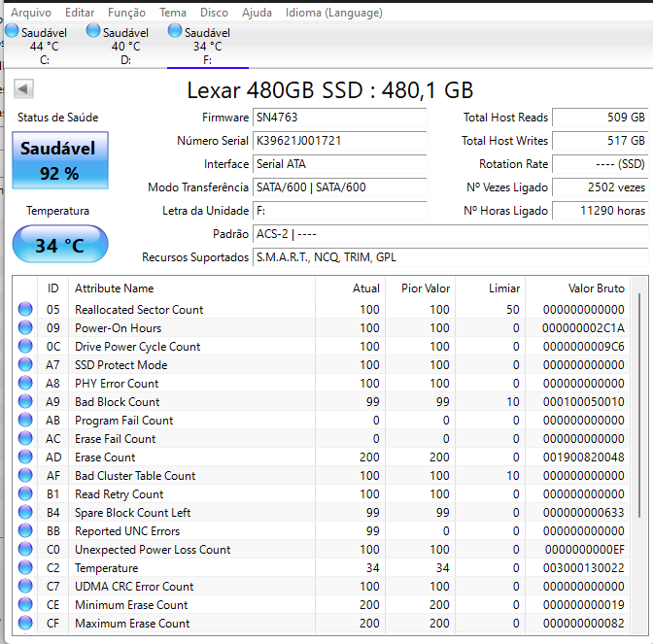This screenshot has width=653, height=644.
Task: Click the status icon for Temperature row C2
Action: pyautogui.click(x=25, y=567)
